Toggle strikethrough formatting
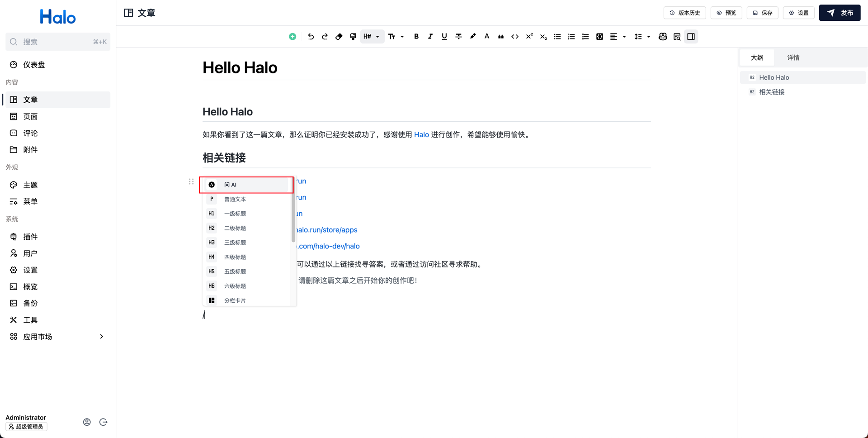868x438 pixels. 458,37
